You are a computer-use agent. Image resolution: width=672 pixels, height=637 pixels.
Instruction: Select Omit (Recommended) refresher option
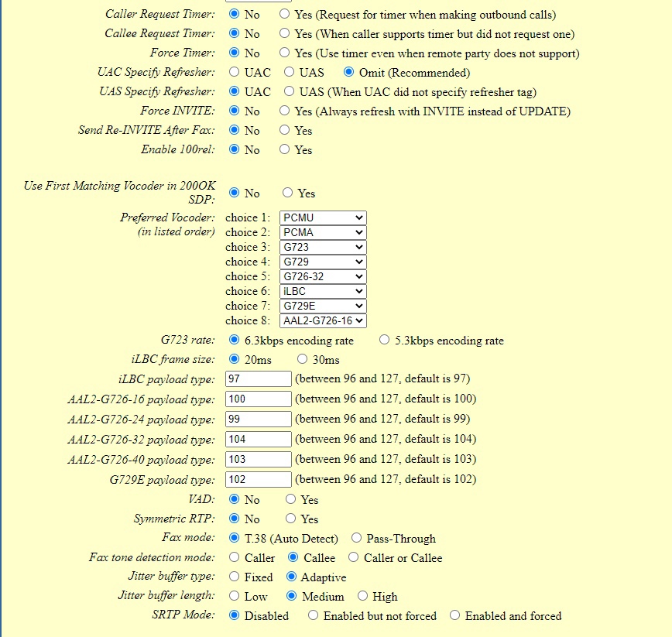click(x=349, y=71)
